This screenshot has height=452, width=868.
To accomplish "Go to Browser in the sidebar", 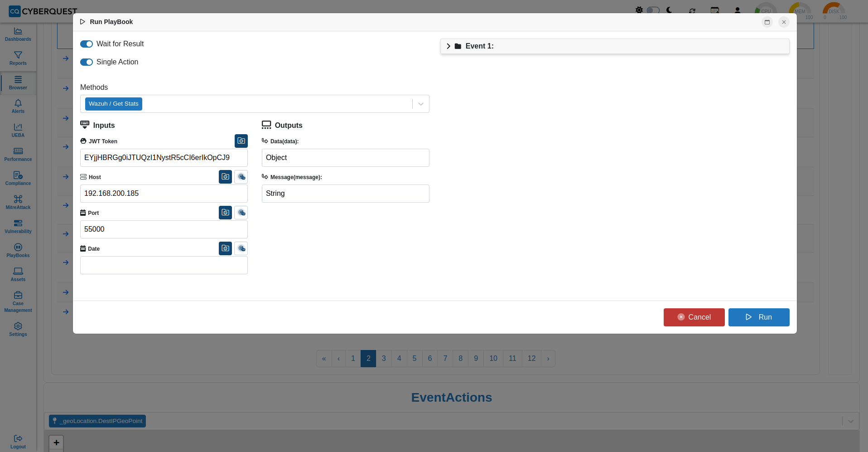I will pos(18,83).
